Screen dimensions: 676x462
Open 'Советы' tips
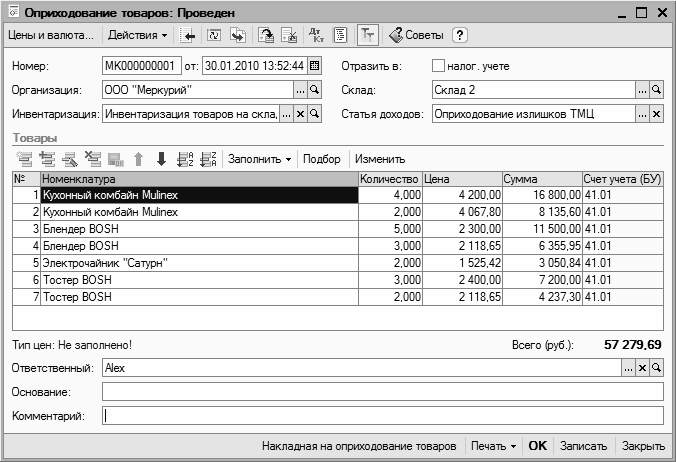[416, 35]
